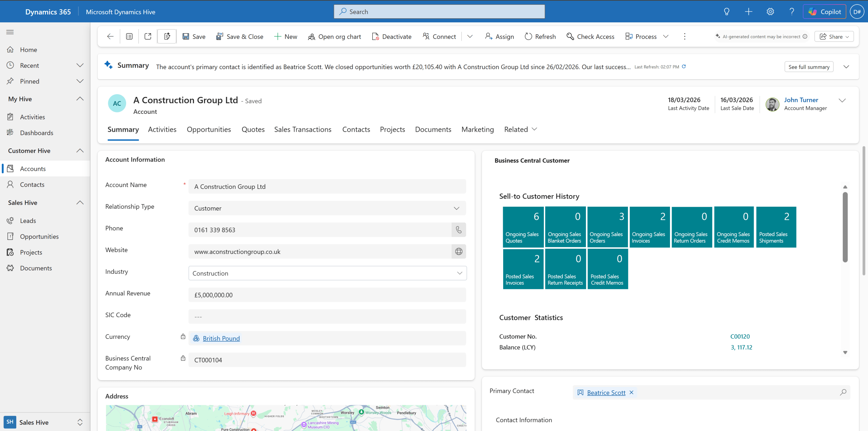This screenshot has width=868, height=431.
Task: Open org chart for the account
Action: click(334, 36)
